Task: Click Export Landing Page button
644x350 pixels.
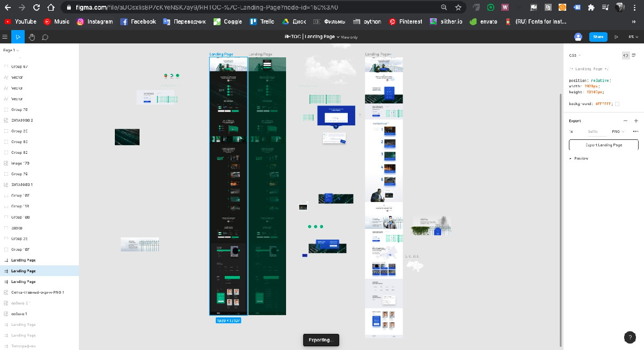Action: [x=603, y=145]
